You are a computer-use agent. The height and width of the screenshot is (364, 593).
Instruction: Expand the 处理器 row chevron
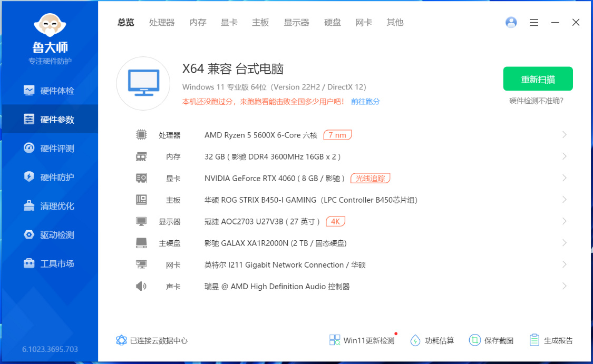pyautogui.click(x=564, y=134)
